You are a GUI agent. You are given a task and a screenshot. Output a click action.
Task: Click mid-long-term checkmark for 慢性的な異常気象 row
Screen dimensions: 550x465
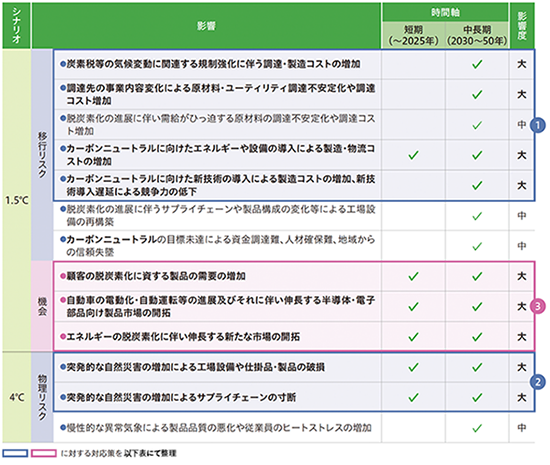(477, 428)
